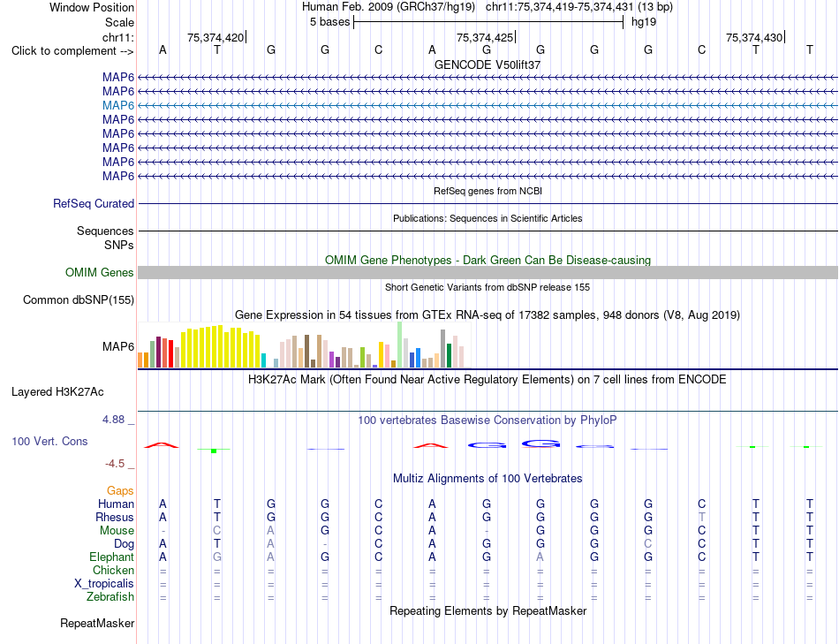The height and width of the screenshot is (644, 839).
Task: Click the Common dbSNP(155) label
Action: pos(78,299)
